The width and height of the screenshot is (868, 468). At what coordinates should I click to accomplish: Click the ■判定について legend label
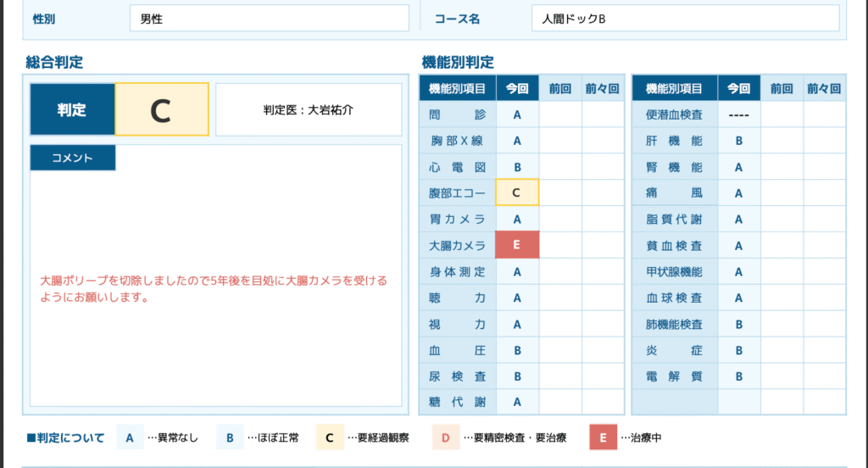tap(66, 437)
